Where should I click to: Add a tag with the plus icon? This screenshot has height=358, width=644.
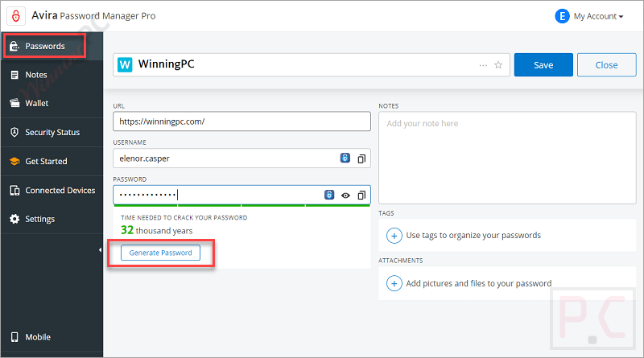[x=394, y=236]
